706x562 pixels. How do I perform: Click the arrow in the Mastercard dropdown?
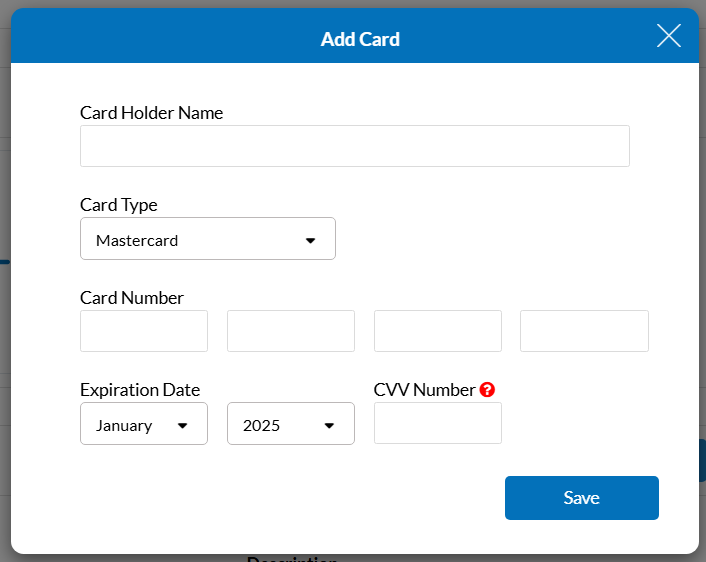click(x=310, y=240)
